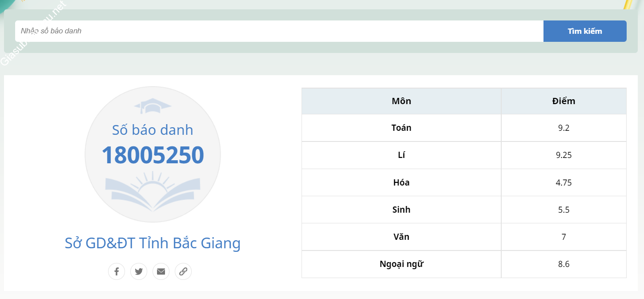Click the Điểm column header
Image resolution: width=644 pixels, height=299 pixels.
(x=563, y=101)
